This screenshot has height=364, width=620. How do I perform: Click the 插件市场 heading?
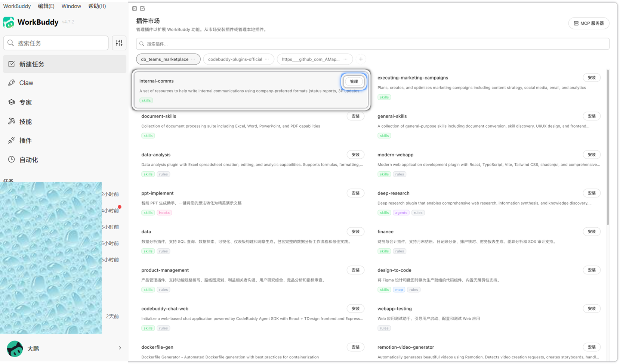pyautogui.click(x=148, y=21)
